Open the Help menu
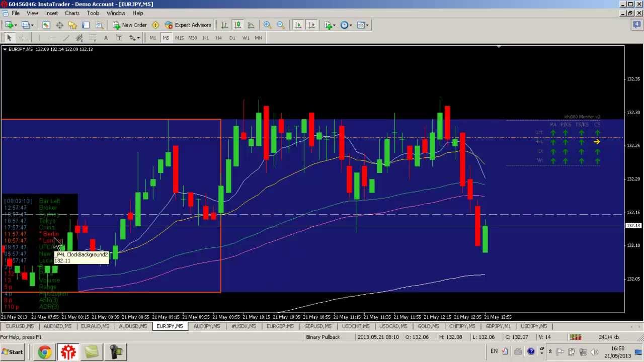This screenshot has height=362, width=644. [137, 13]
